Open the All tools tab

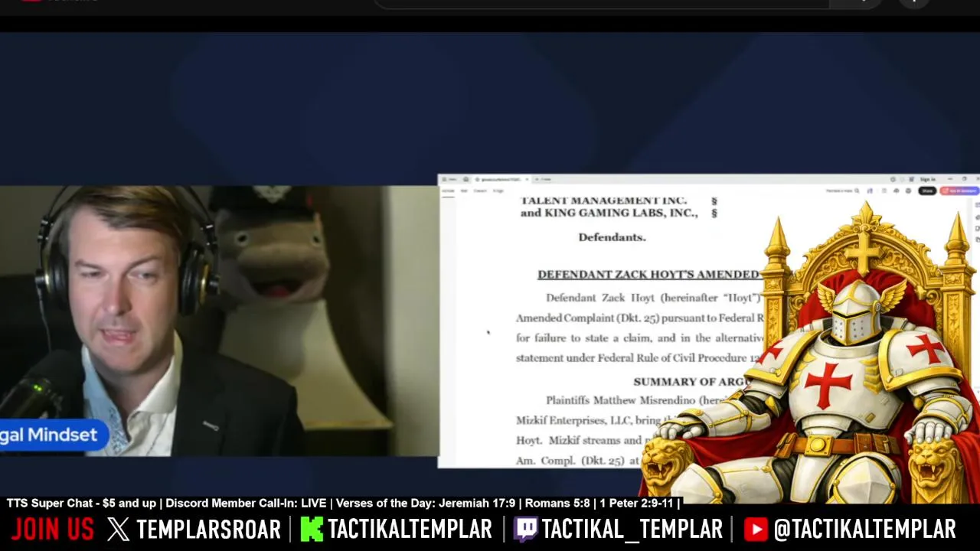pos(448,191)
